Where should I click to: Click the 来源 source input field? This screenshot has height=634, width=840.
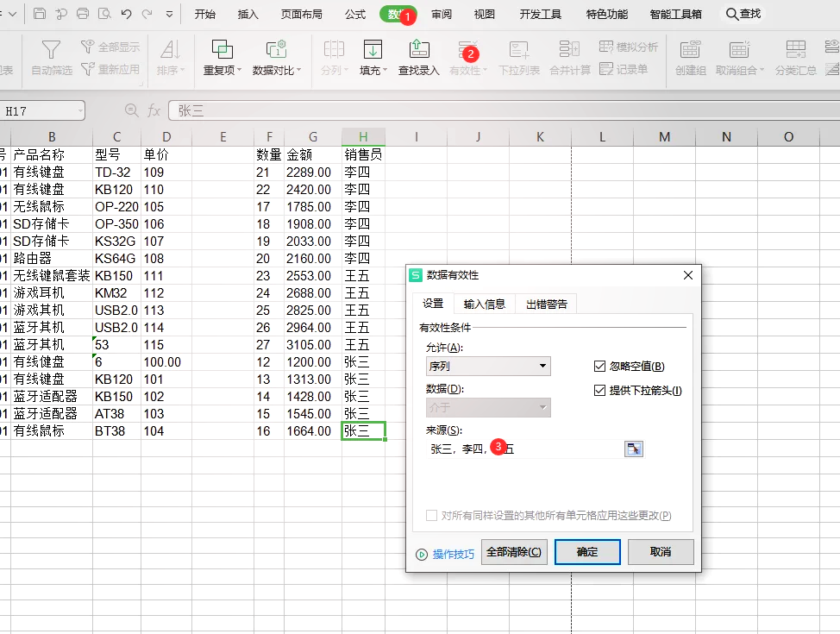tap(517, 449)
